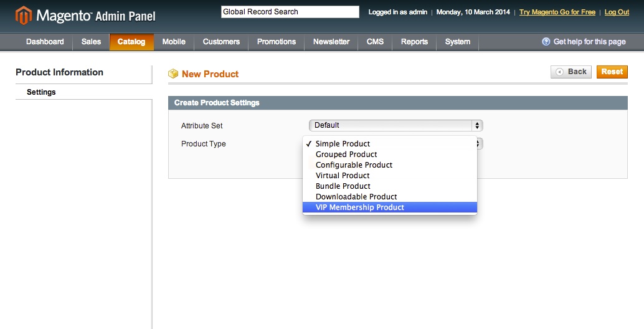This screenshot has width=644, height=329.
Task: Open the Catalog menu
Action: click(131, 42)
